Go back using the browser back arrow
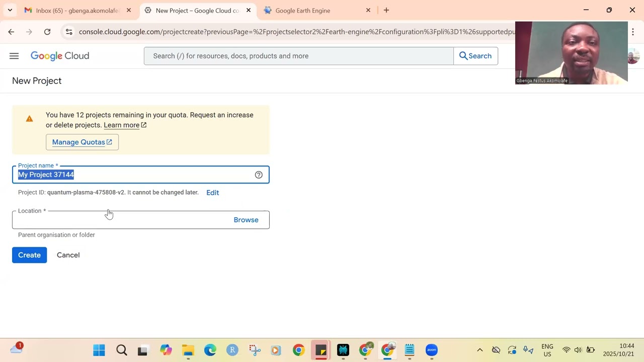Screen dimensions: 644x362 click(11, 32)
